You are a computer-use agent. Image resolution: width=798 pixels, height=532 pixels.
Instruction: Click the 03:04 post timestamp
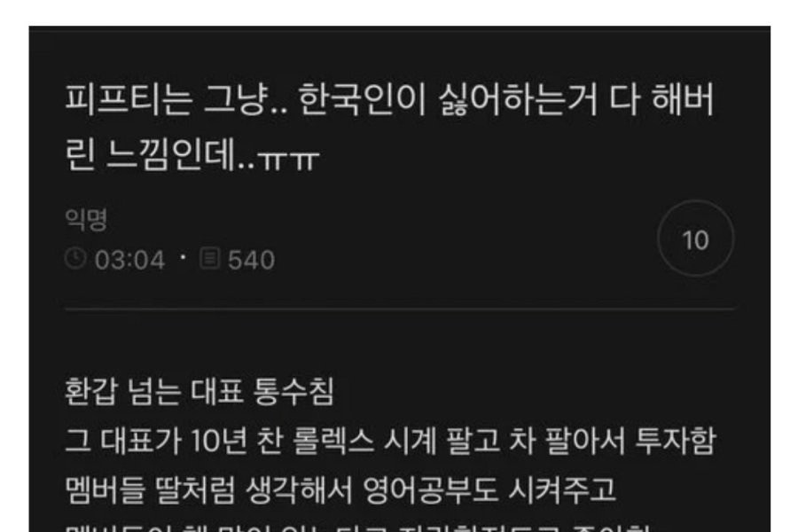(129, 260)
